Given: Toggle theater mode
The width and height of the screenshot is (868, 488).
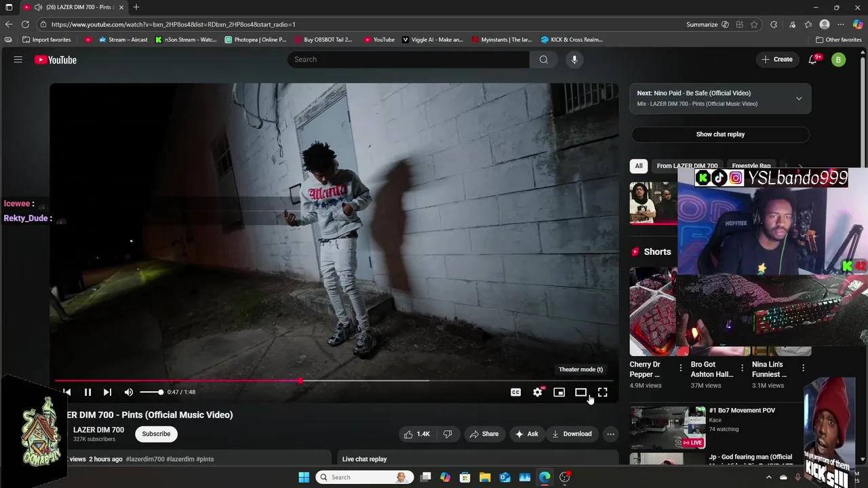Looking at the screenshot, I should click(x=581, y=392).
